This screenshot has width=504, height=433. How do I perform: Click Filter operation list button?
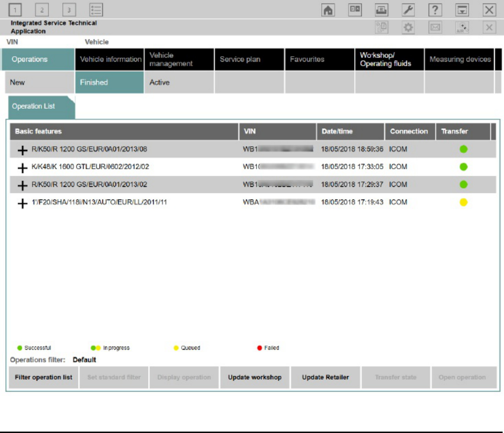pos(44,377)
